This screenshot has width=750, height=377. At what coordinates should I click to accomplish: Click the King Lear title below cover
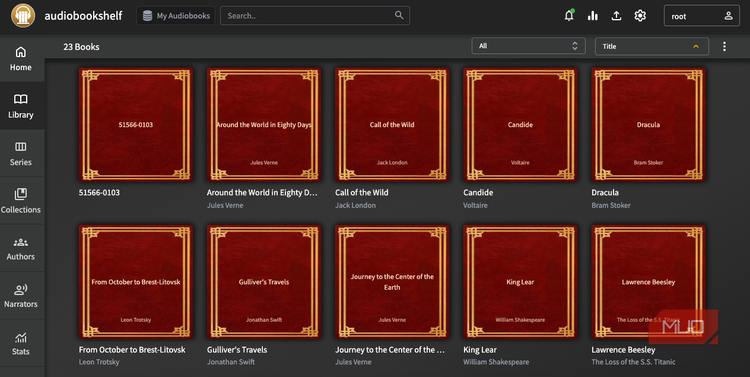click(480, 350)
